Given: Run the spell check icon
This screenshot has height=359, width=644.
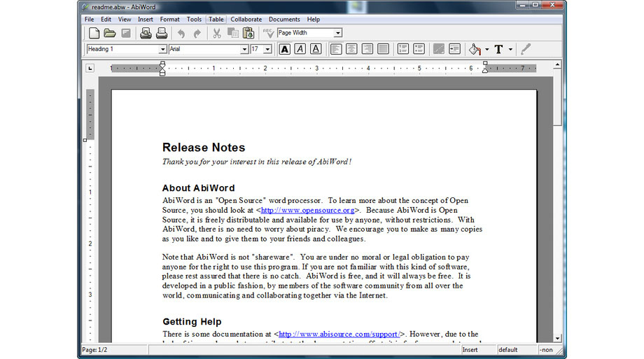Looking at the screenshot, I should coord(268,33).
